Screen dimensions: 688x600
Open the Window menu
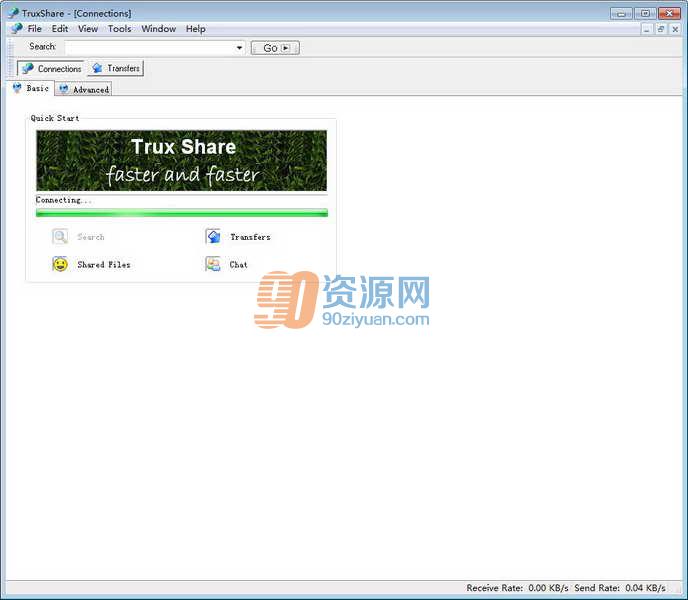(158, 29)
